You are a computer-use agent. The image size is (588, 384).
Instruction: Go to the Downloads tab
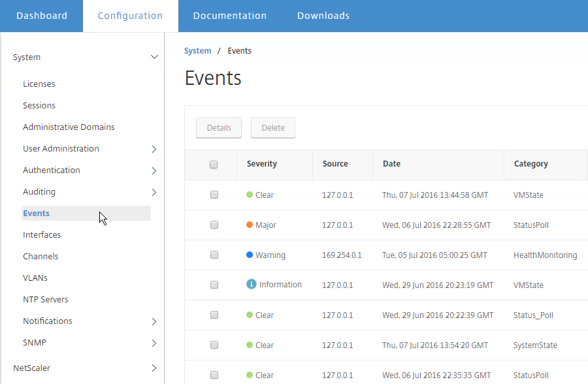coord(323,16)
